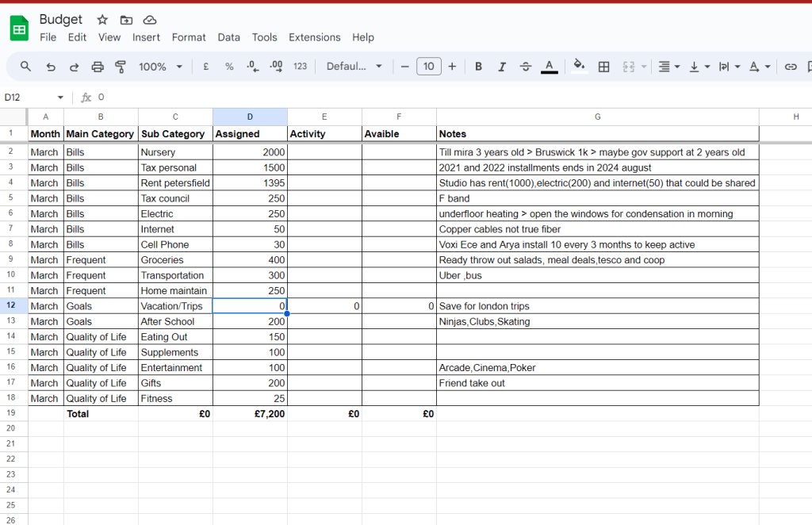Screen dimensions: 812x525
Task: Open the Format menu
Action: [x=189, y=37]
